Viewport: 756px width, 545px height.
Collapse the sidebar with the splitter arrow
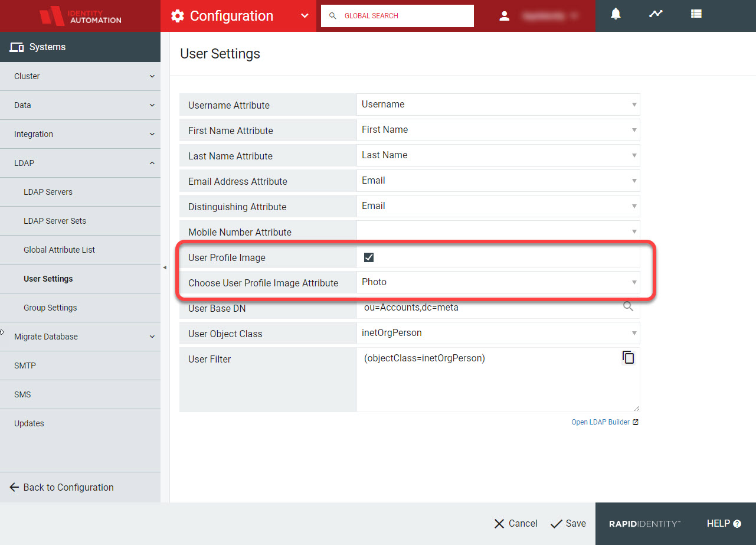[x=165, y=267]
